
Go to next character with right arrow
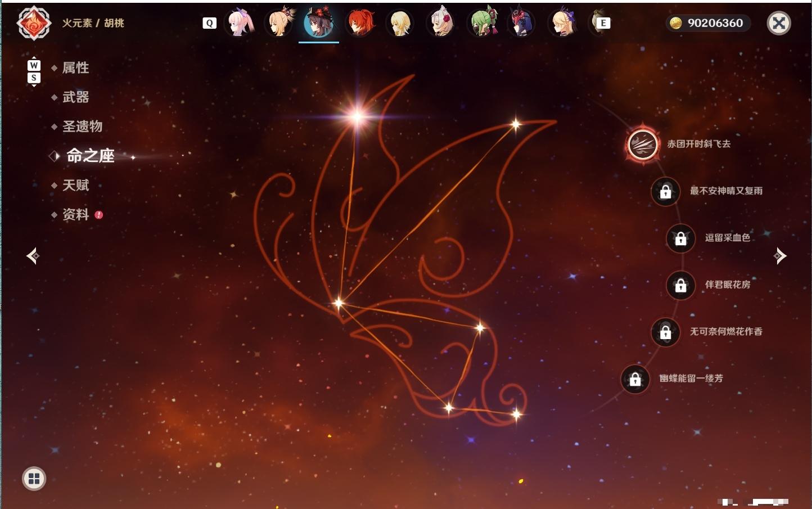(780, 256)
